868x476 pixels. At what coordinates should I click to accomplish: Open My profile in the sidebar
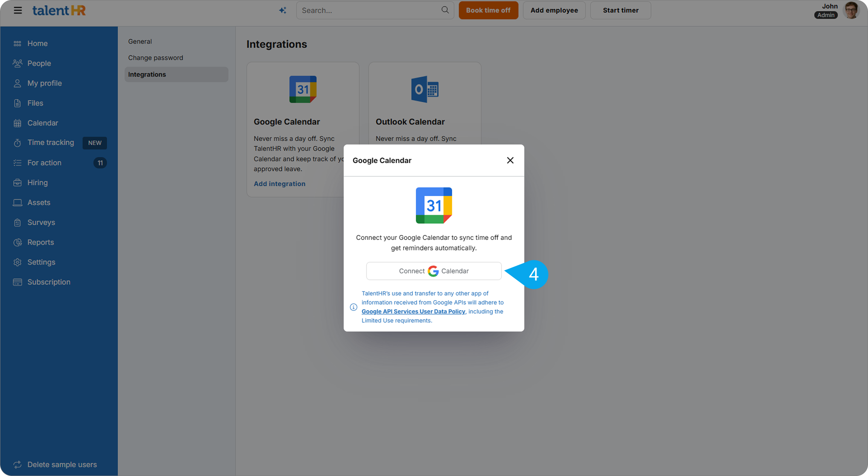pyautogui.click(x=44, y=83)
